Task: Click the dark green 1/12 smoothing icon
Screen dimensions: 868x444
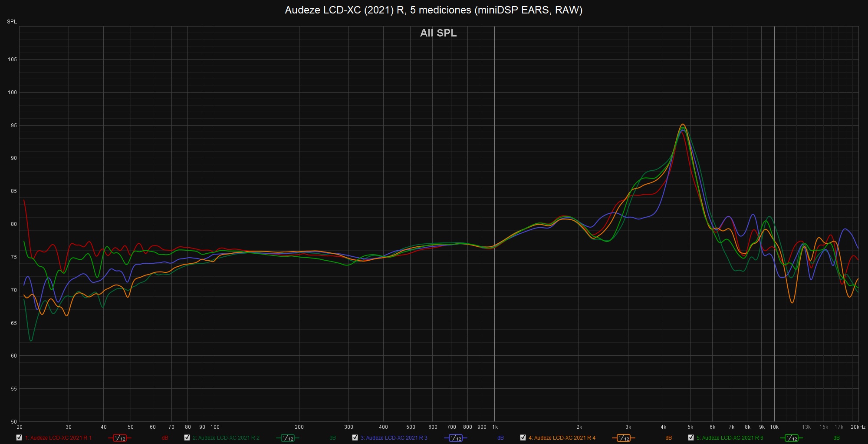Action: (x=288, y=438)
